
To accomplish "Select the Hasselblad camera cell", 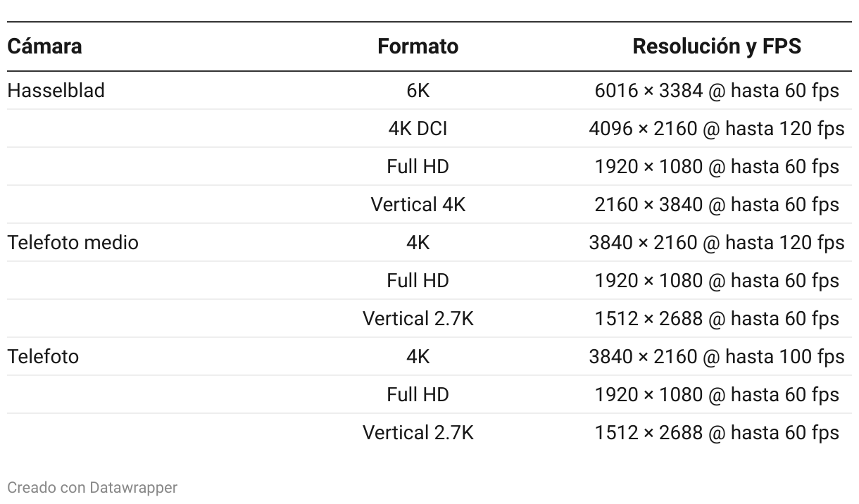I will tap(56, 91).
